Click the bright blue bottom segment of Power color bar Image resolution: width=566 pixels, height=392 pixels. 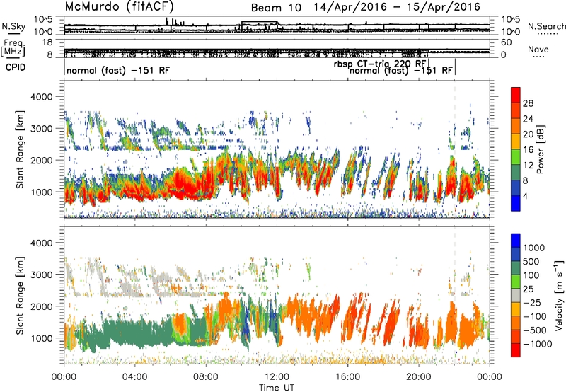(x=516, y=203)
